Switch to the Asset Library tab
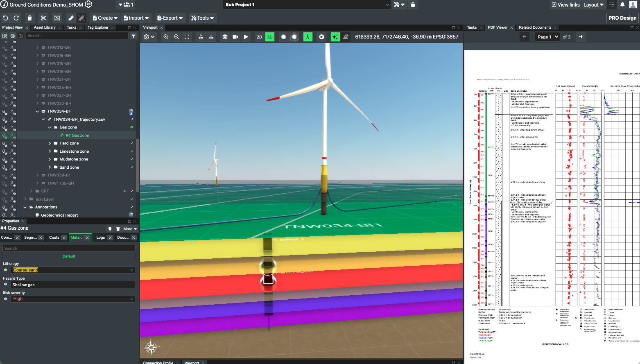 pos(45,27)
